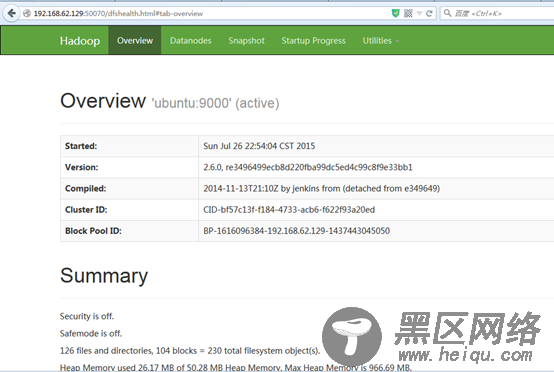Click the green shield security icon

396,13
